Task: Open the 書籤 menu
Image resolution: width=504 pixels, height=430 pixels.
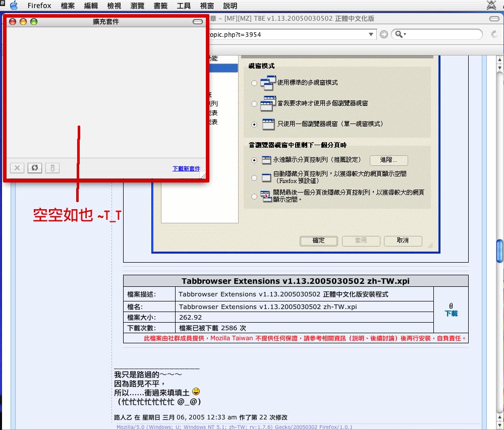Action: click(x=160, y=6)
